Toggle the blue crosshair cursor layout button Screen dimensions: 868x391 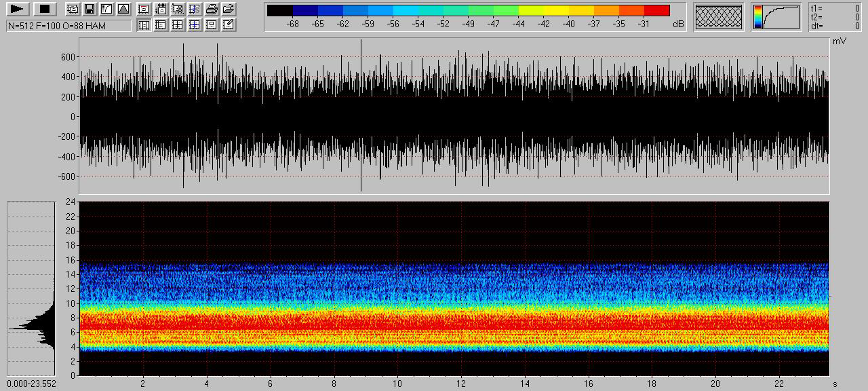coord(195,25)
